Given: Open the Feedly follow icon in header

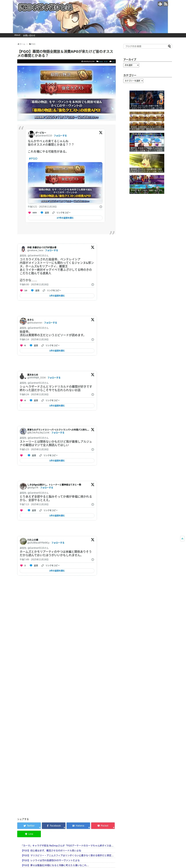Looking at the screenshot, I should pos(160,4).
